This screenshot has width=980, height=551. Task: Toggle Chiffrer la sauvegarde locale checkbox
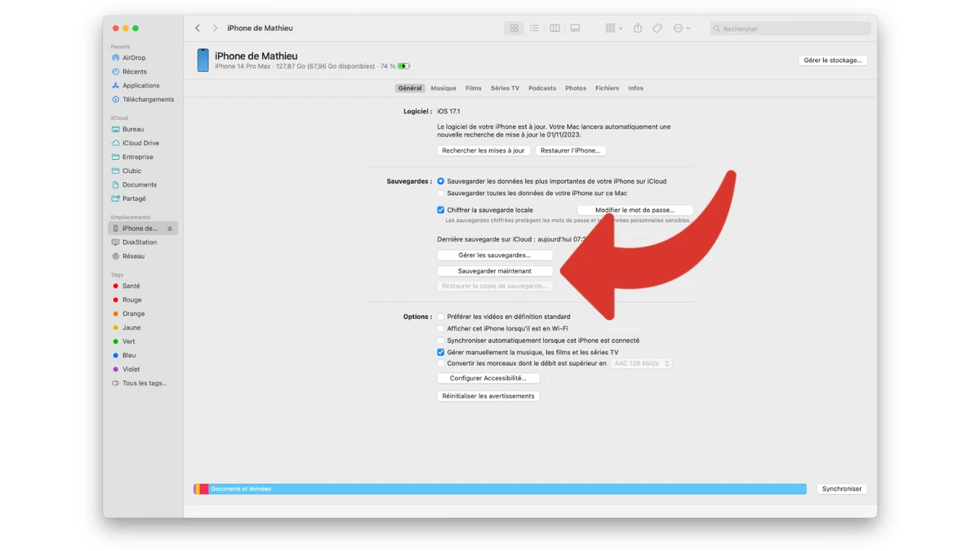[x=441, y=210]
